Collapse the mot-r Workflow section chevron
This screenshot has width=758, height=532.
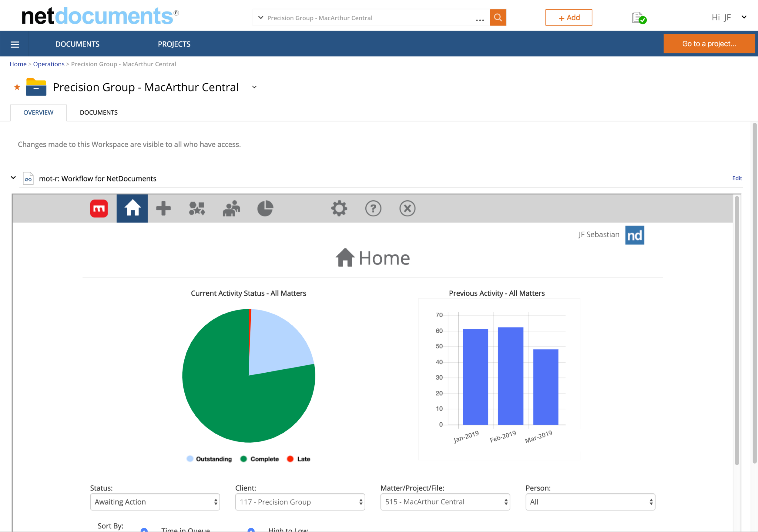click(13, 178)
